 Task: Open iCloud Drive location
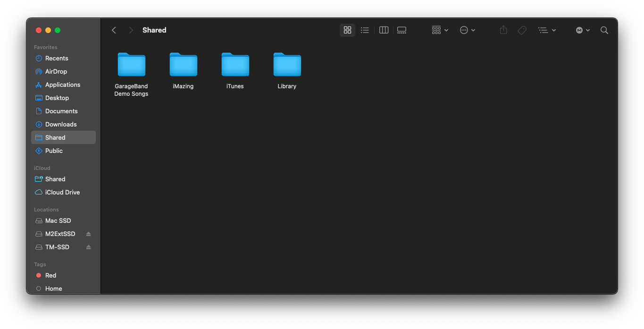click(x=63, y=193)
